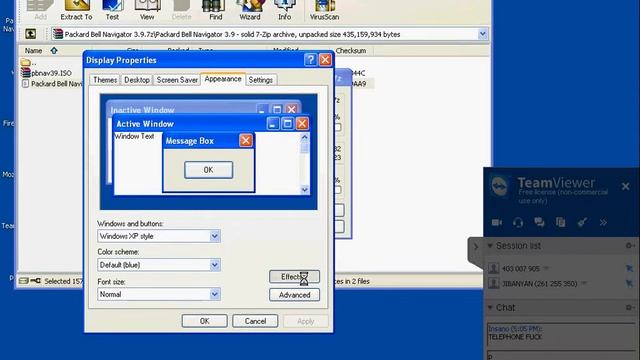Open the archive path address dropdown

click(x=482, y=34)
